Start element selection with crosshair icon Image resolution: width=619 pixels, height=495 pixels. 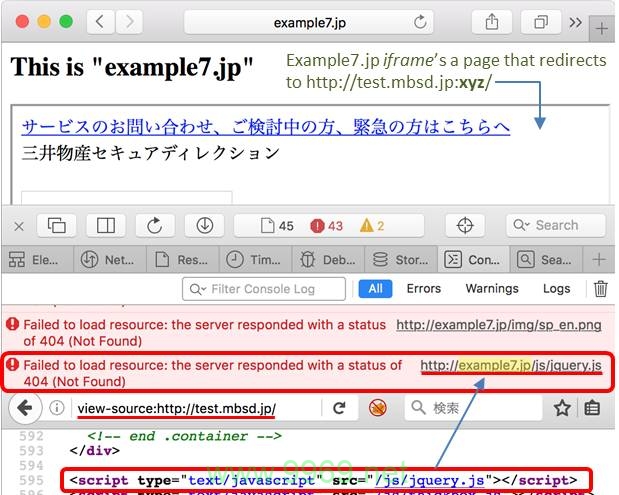pyautogui.click(x=465, y=226)
